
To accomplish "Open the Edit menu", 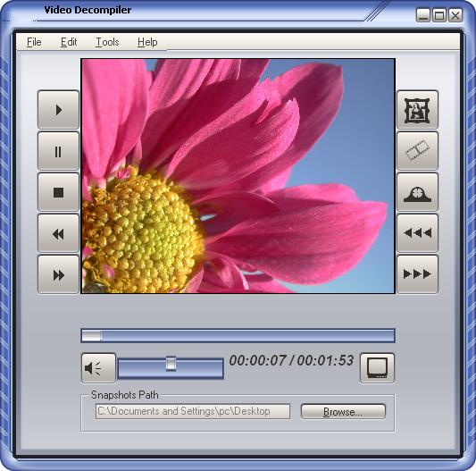I will [69, 42].
